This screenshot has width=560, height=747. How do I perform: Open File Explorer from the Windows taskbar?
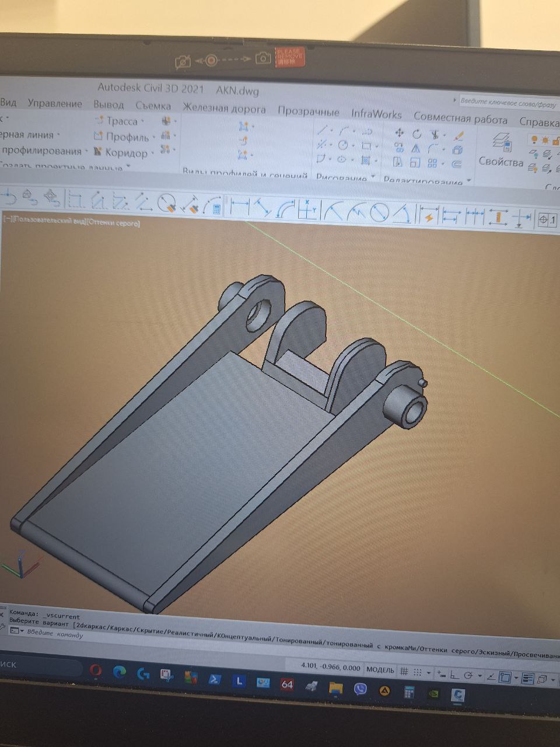point(335,688)
